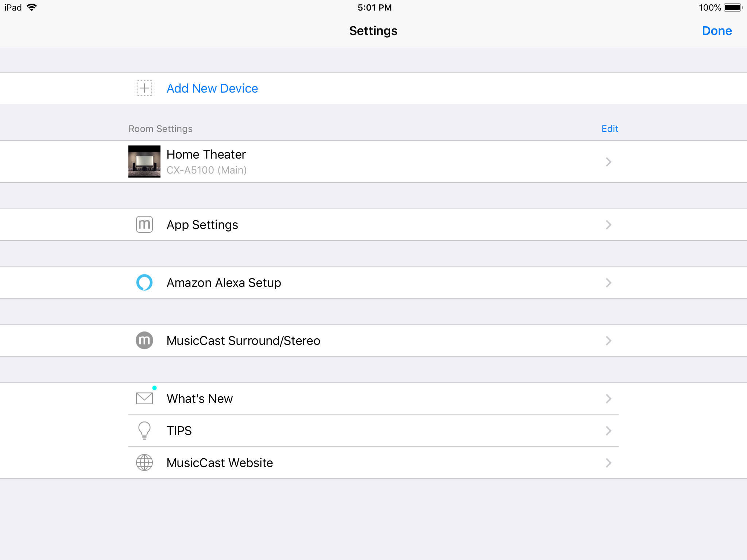This screenshot has width=747, height=560.
Task: Tap the App Settings m logo icon
Action: [x=144, y=225]
